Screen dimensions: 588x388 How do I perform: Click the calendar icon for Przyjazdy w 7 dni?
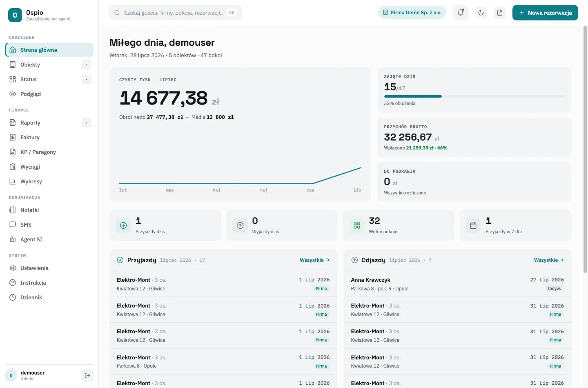point(473,225)
